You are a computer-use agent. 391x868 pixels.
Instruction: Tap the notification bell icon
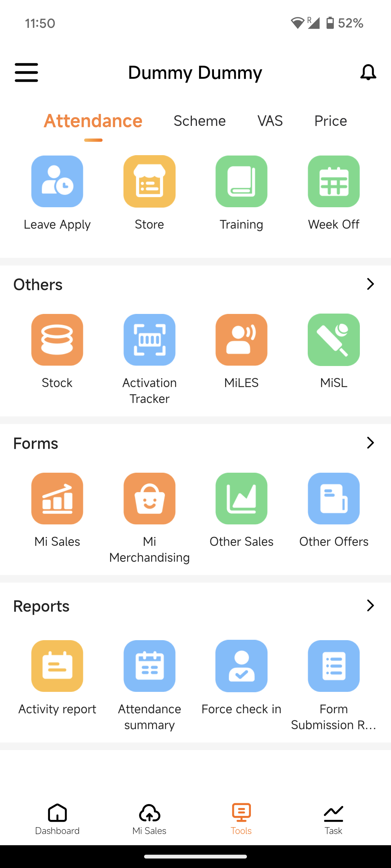click(368, 72)
